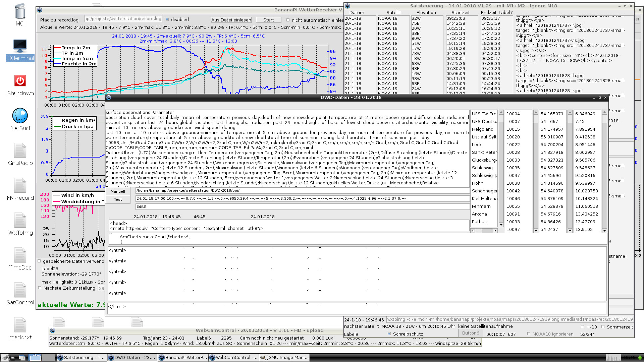Image resolution: width=644 pixels, height=362 pixels.
Task: Select Fehmarn in the station list
Action: click(x=484, y=206)
